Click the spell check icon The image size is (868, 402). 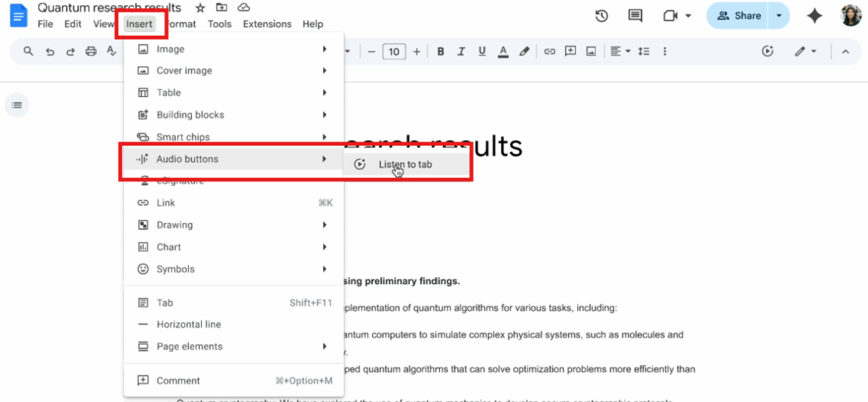coord(111,52)
